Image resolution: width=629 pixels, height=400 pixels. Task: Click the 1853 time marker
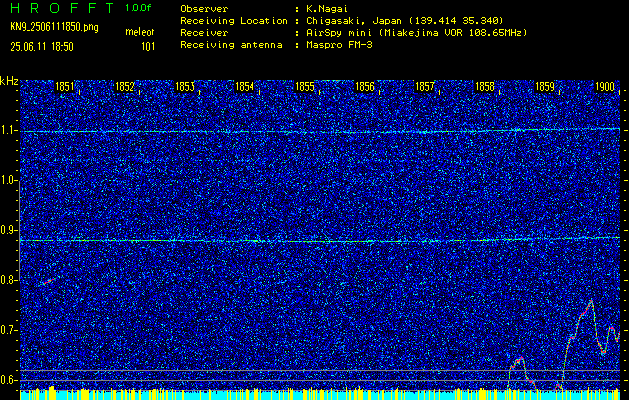click(185, 86)
